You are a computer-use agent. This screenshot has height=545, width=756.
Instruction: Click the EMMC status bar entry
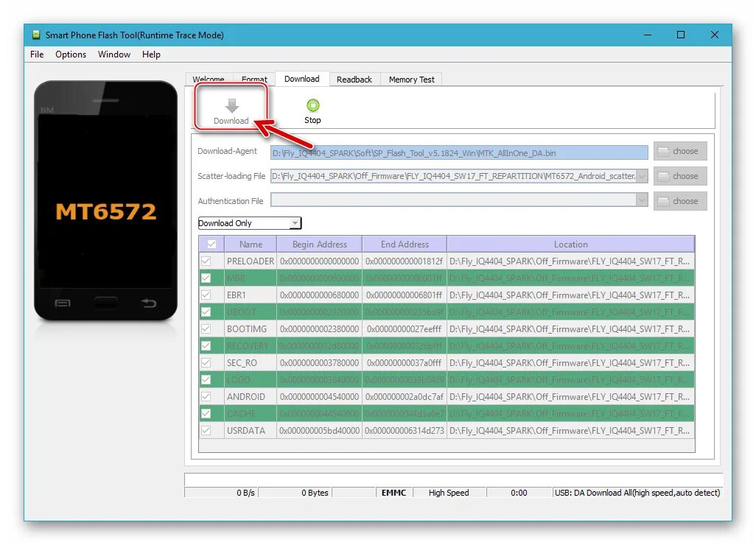coord(394,493)
